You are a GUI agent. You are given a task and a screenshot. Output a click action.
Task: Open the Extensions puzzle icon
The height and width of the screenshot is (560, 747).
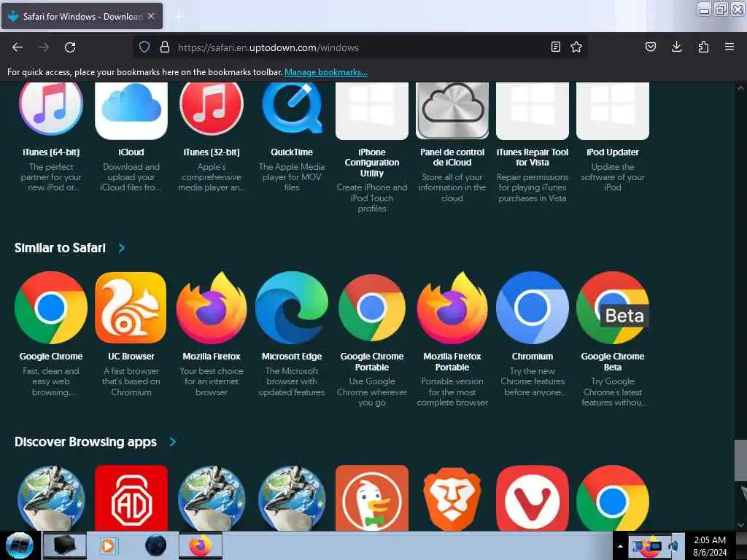(x=703, y=47)
